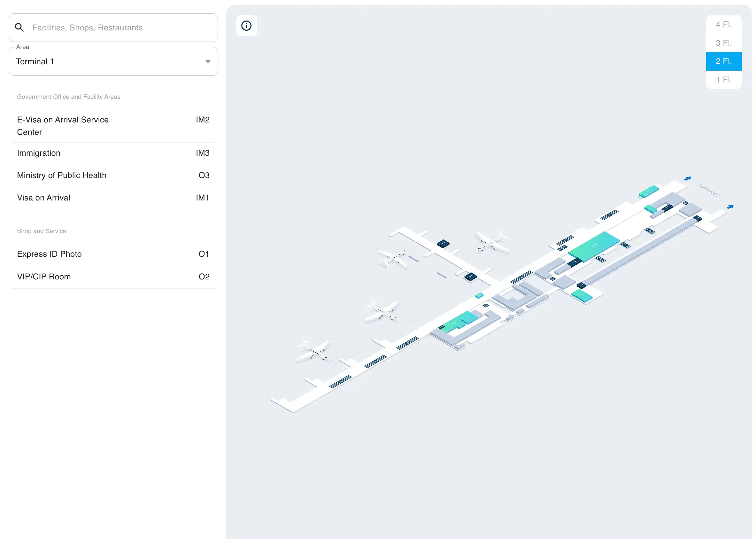Open the Area Terminal 1 dropdown
The height and width of the screenshot is (539, 756).
tap(113, 61)
